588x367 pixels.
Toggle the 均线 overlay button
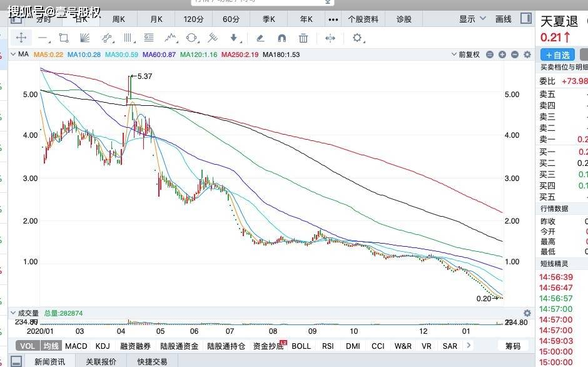pos(51,346)
